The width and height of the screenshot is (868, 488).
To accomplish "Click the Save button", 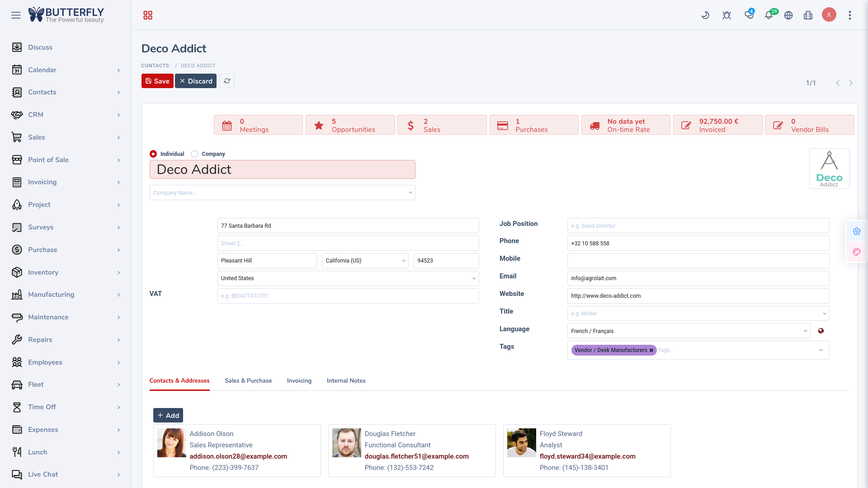I will point(157,81).
